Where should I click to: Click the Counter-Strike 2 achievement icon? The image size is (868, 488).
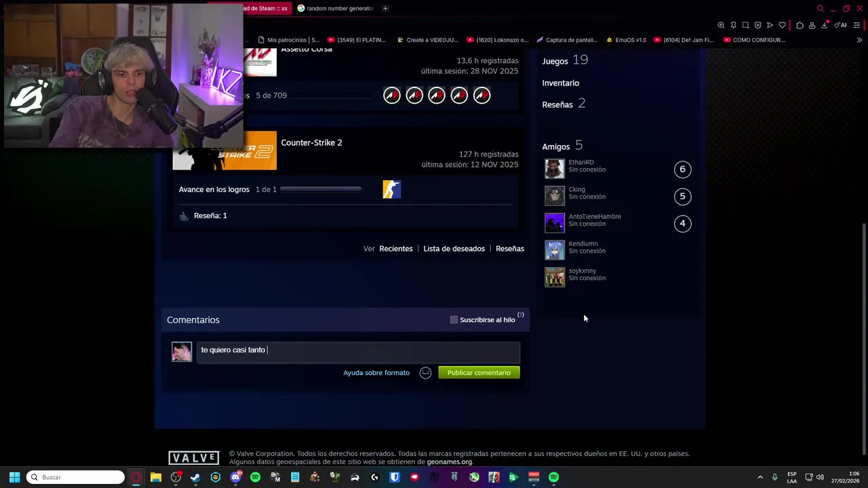pos(392,189)
